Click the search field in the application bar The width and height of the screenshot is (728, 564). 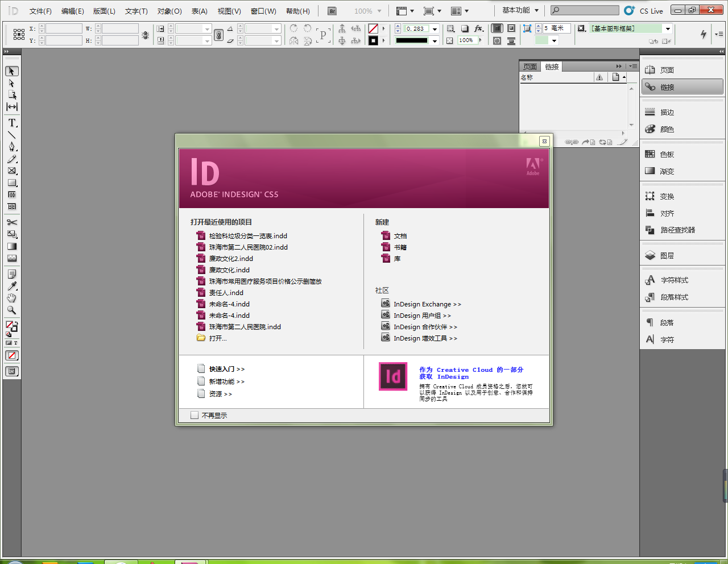tap(585, 10)
